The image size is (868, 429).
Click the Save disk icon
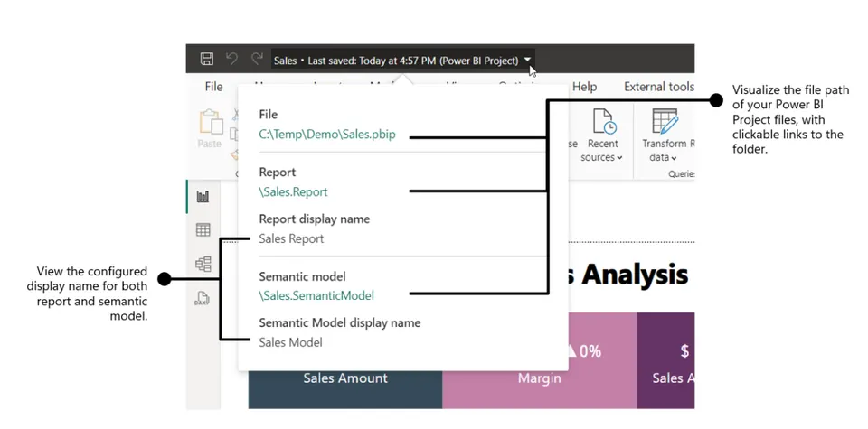click(207, 59)
